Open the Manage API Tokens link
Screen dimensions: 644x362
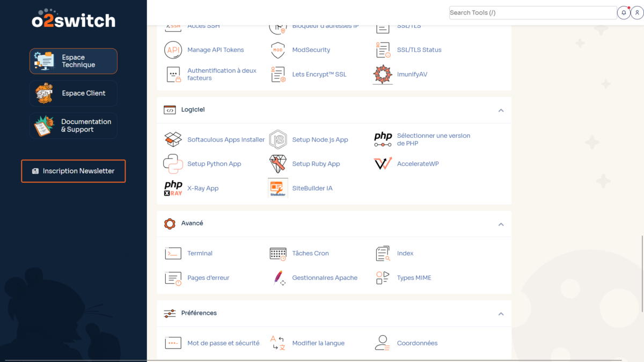click(x=216, y=50)
